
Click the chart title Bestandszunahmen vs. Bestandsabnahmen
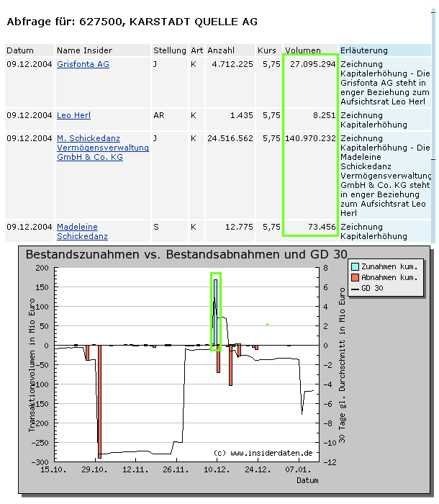tap(186, 255)
